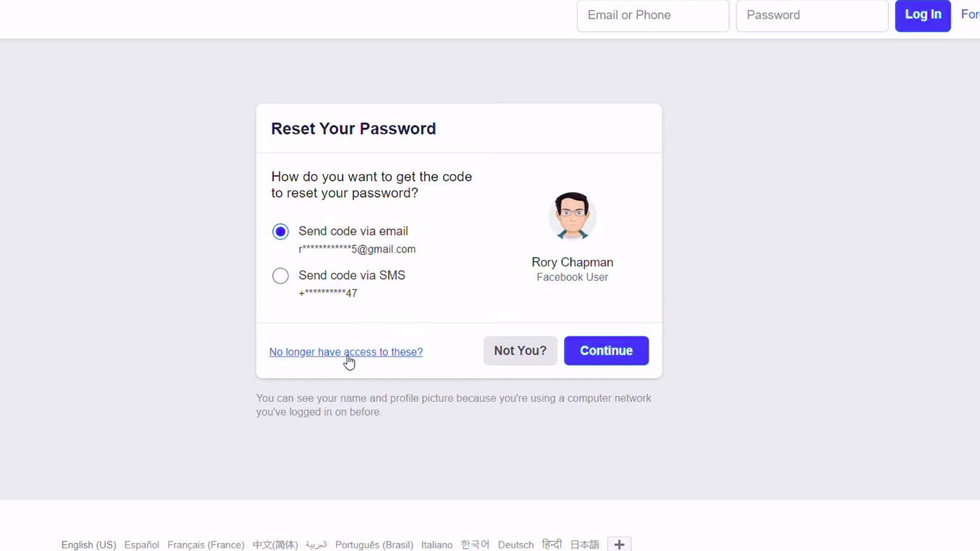The height and width of the screenshot is (551, 980).
Task: Switch language to 한국어
Action: click(x=475, y=544)
